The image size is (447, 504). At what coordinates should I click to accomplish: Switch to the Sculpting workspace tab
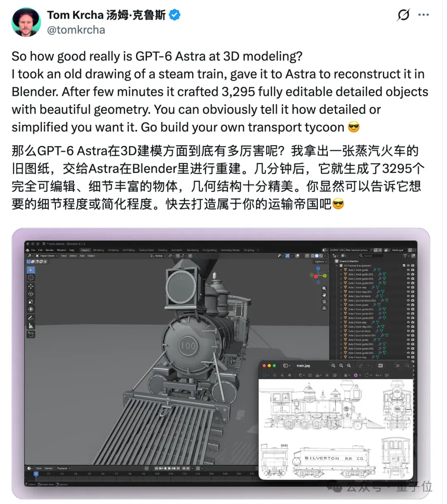click(x=113, y=250)
